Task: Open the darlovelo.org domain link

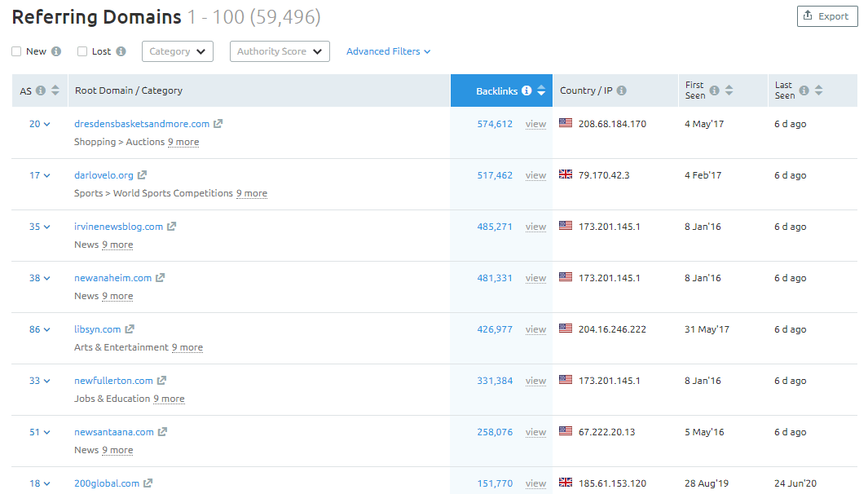Action: coord(104,175)
